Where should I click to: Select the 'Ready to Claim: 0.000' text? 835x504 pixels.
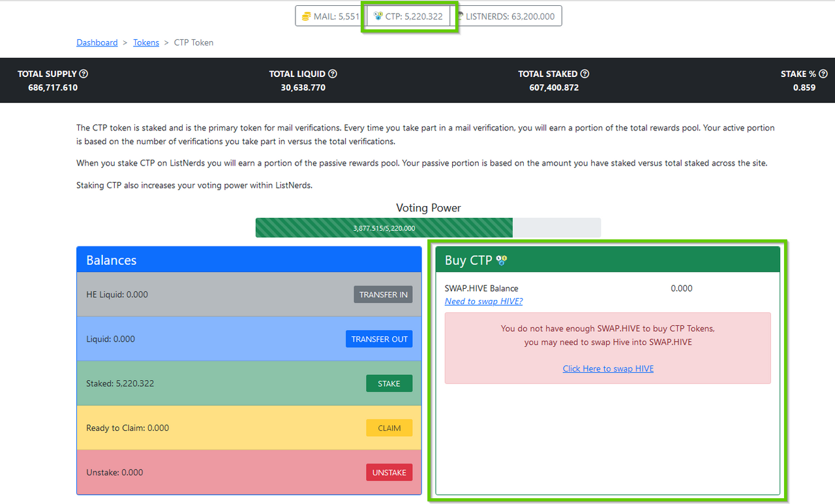[127, 428]
